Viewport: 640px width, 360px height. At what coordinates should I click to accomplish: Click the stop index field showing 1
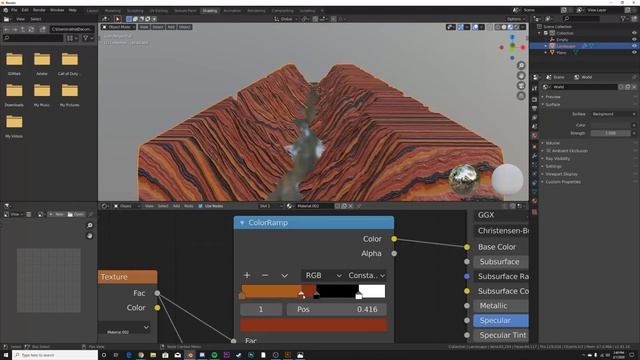[261, 309]
